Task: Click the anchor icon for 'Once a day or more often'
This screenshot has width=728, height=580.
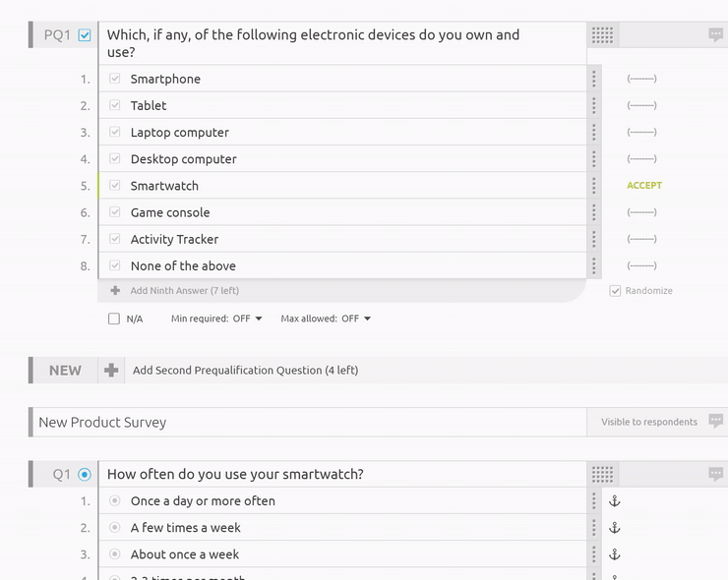Action: 615,501
